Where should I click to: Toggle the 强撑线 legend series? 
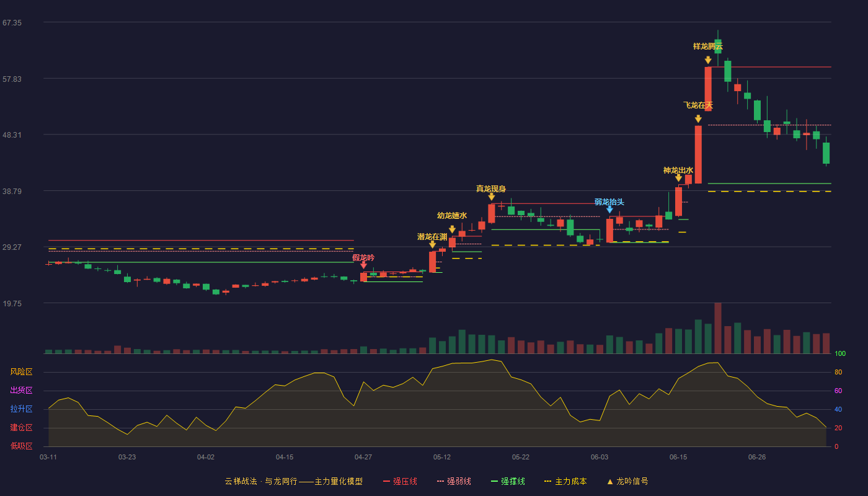coord(508,481)
